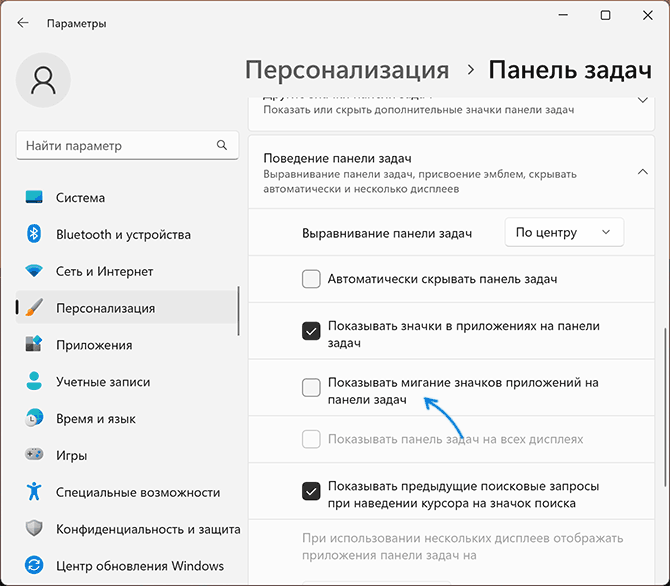The height and width of the screenshot is (586, 670).
Task: Open the user profile avatar
Action: (43, 80)
